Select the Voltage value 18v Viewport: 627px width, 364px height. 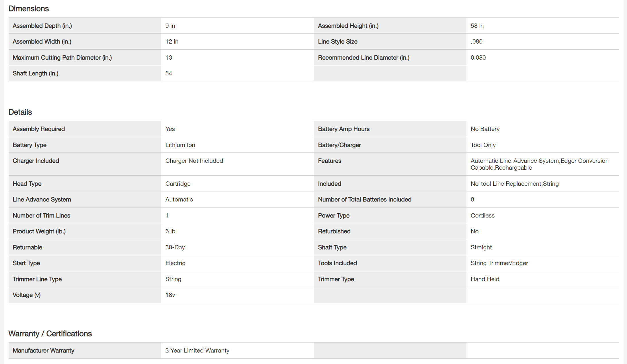click(x=170, y=295)
